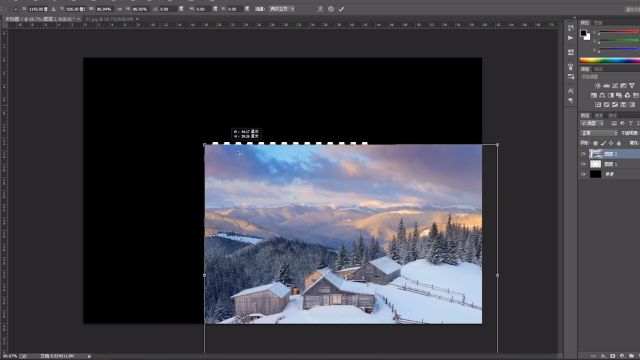
Task: Open the interpolation dropdown in options bar
Action: 282,9
